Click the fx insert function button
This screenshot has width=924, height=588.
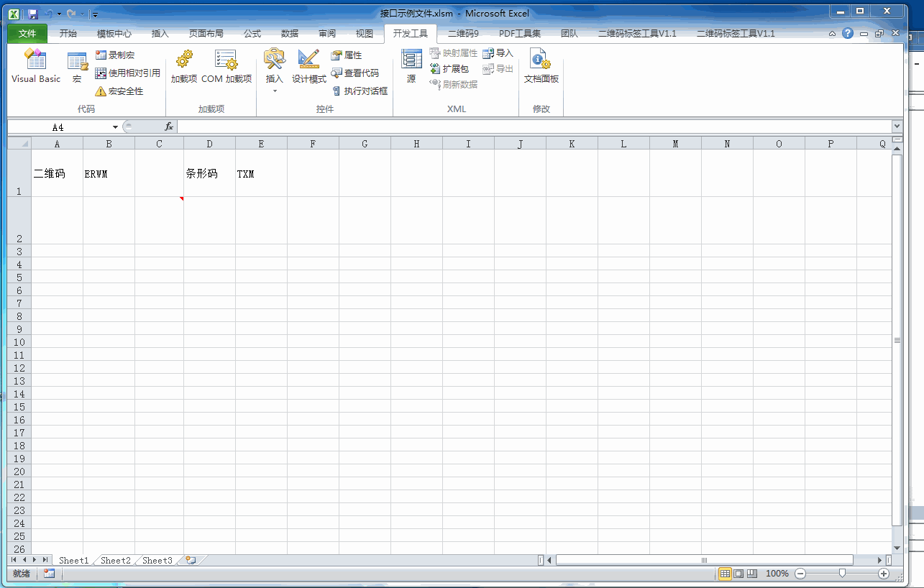coord(169,127)
